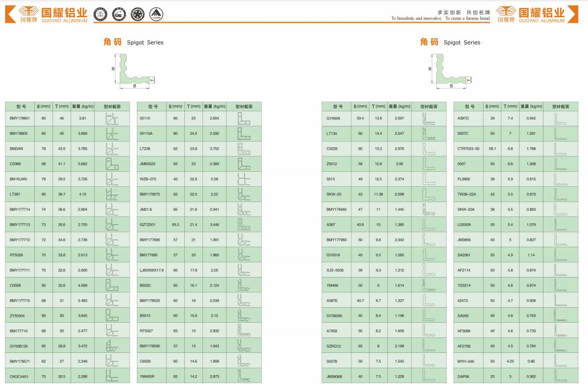Select the model cell 'LJ60X60X17.8'
The image size is (588, 390).
(x=152, y=270)
